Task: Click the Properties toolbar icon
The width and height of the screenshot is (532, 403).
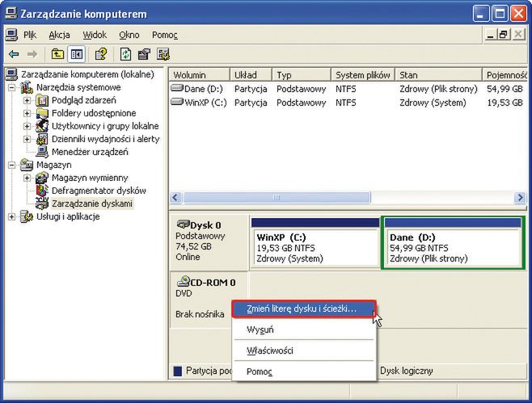Action: click(144, 54)
